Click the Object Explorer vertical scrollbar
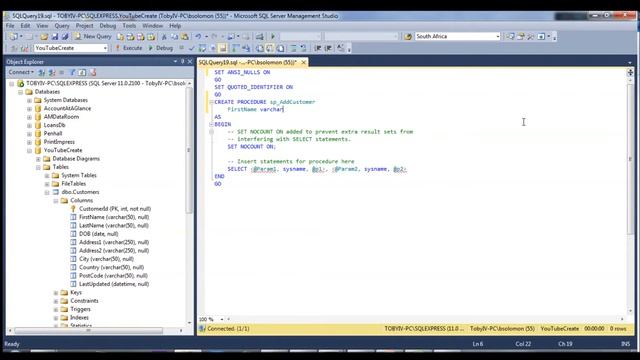This screenshot has height=360, width=640. tap(189, 150)
